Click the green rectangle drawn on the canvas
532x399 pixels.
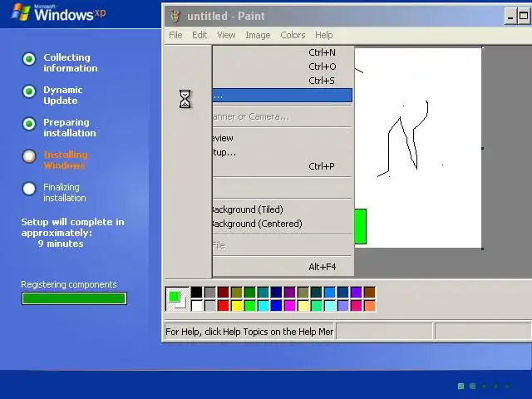(x=360, y=226)
